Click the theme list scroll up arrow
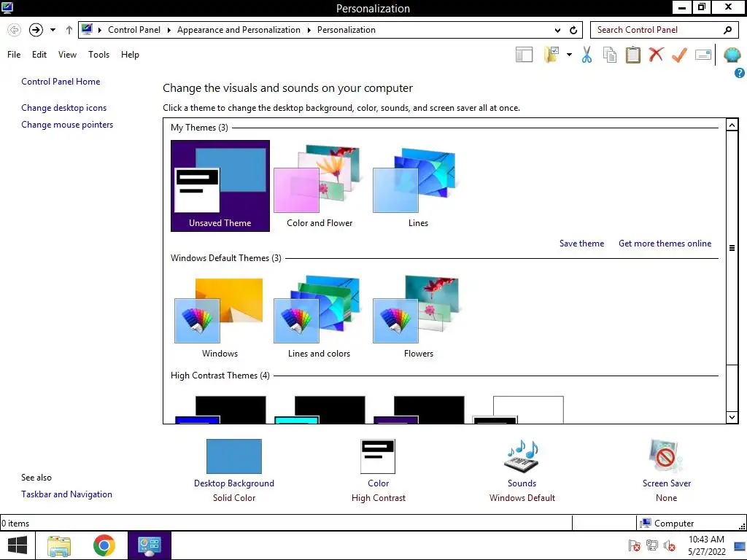Screen dimensions: 747x560 coord(732,125)
